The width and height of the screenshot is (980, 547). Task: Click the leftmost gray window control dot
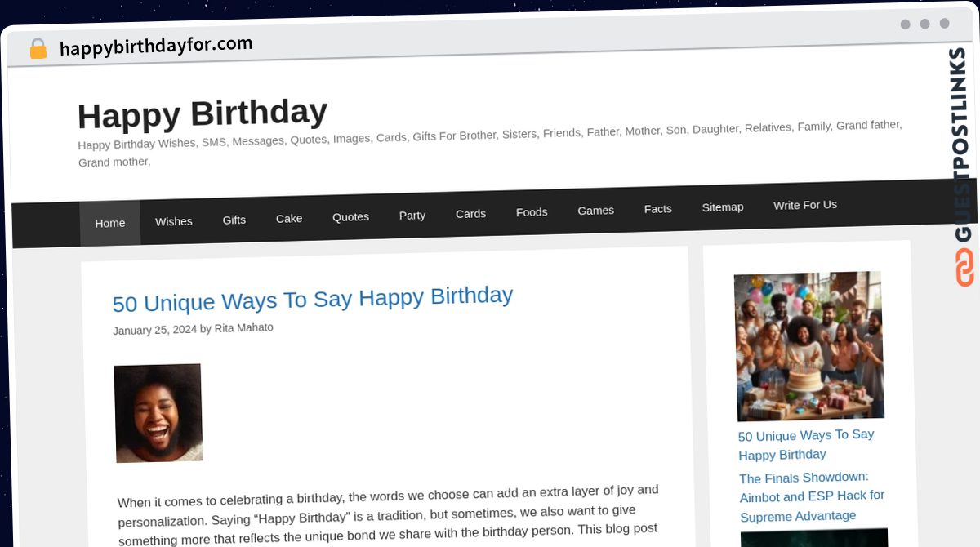click(905, 24)
